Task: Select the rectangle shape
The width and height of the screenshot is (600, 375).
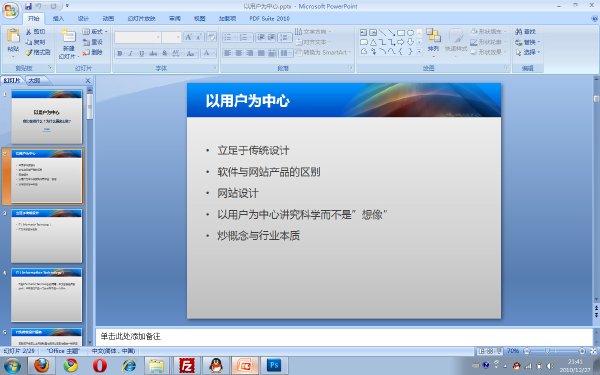Action: click(x=401, y=33)
